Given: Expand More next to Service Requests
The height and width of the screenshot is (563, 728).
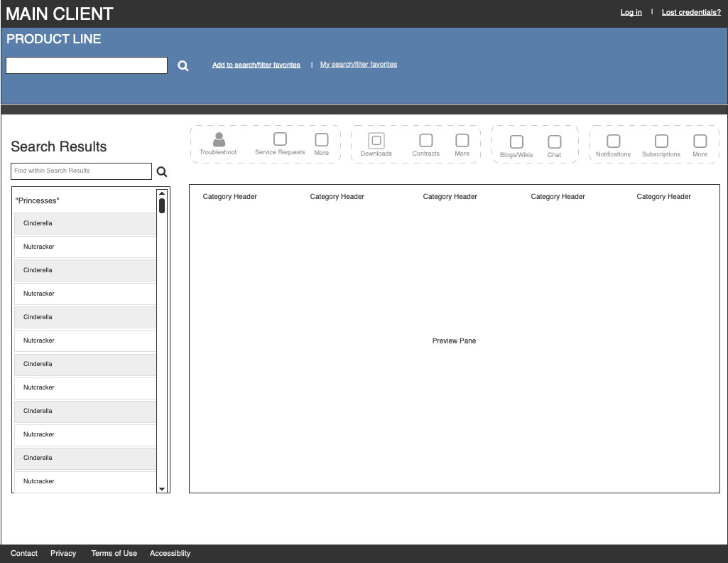Looking at the screenshot, I should [321, 140].
